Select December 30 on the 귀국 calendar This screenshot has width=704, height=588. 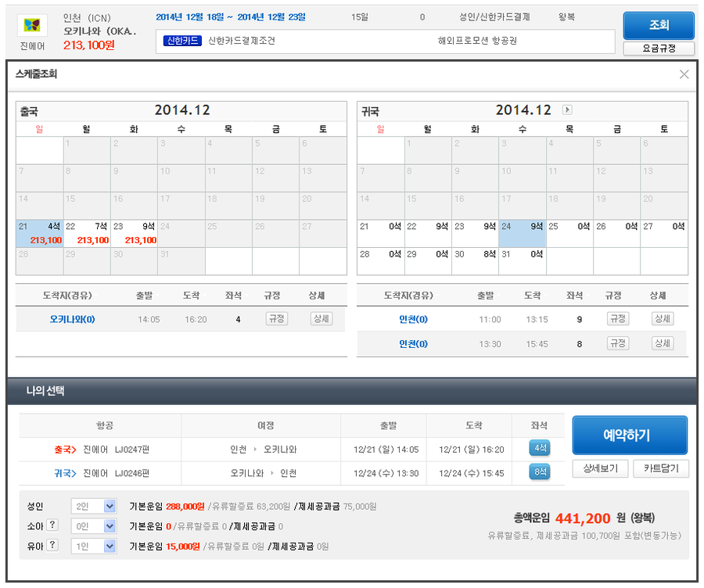pyautogui.click(x=475, y=260)
